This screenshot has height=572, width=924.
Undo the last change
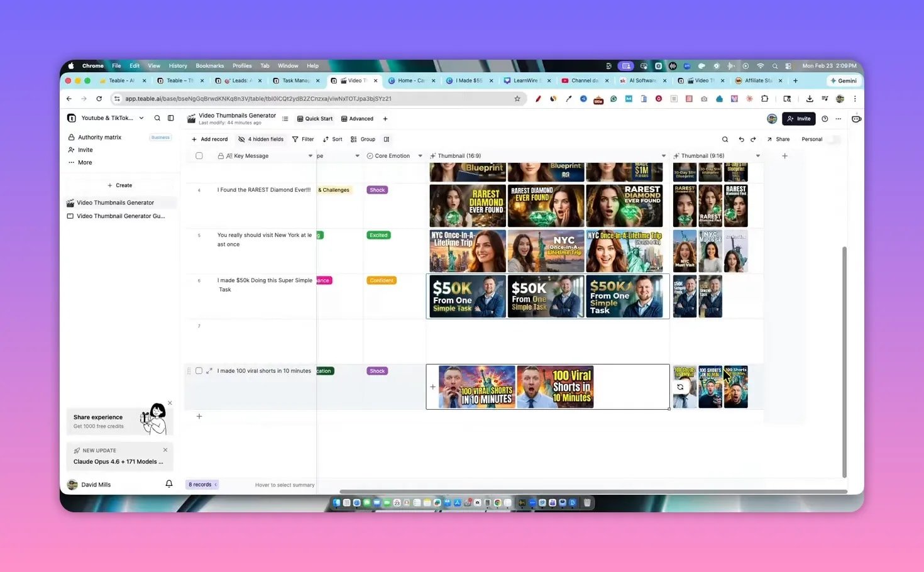click(x=741, y=139)
